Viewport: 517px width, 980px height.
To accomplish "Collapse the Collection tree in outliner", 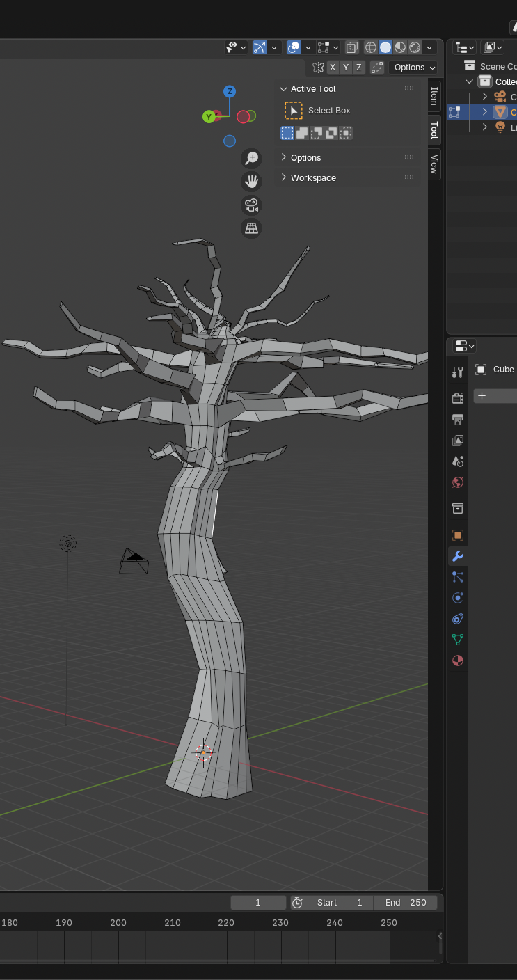I will [470, 81].
